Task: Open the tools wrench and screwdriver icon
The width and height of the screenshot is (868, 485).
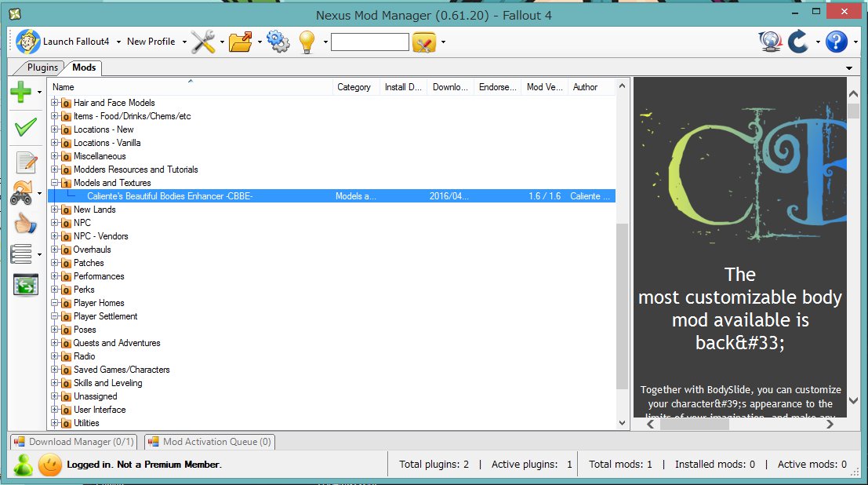Action: pos(203,42)
